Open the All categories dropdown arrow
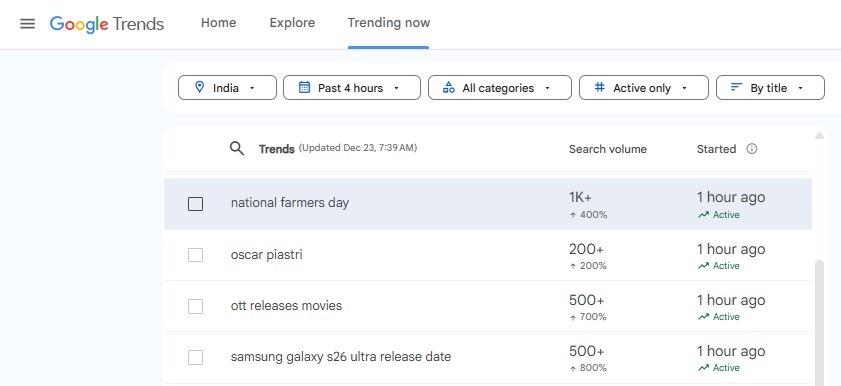This screenshot has height=386, width=841. [547, 88]
